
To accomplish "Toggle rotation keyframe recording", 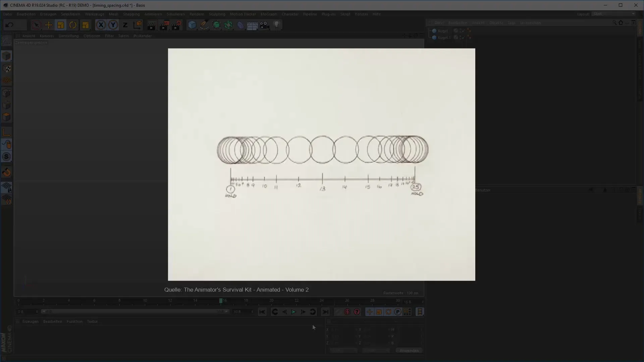I will (388, 312).
